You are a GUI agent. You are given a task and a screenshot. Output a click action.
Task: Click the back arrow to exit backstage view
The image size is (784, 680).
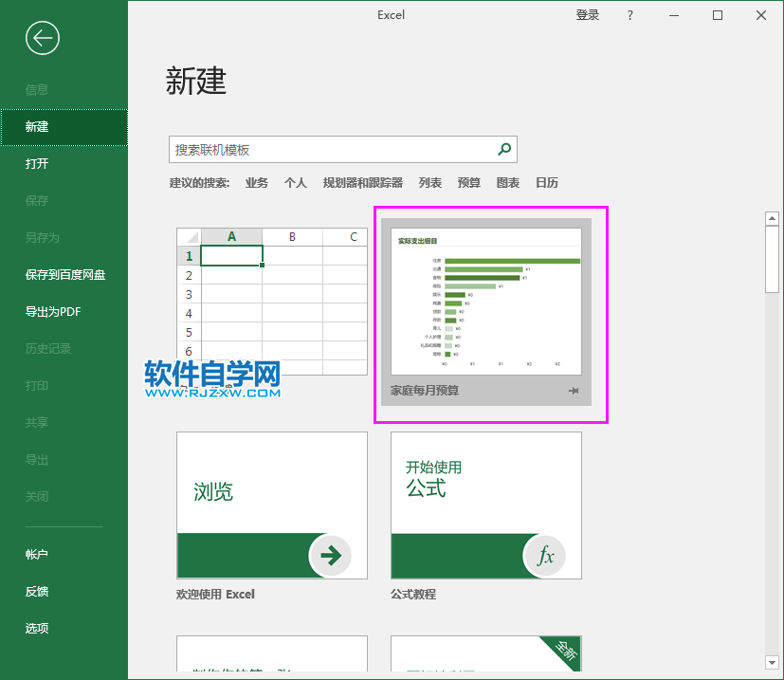[x=41, y=38]
